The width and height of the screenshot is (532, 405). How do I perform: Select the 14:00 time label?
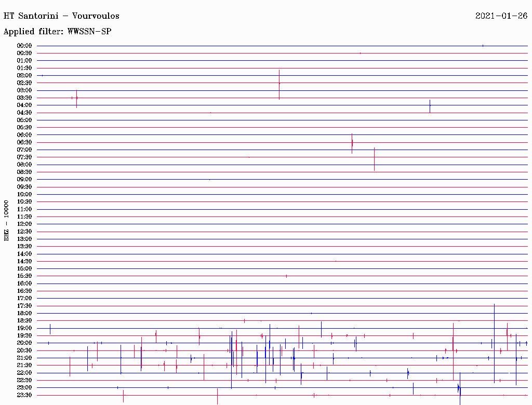(24, 254)
